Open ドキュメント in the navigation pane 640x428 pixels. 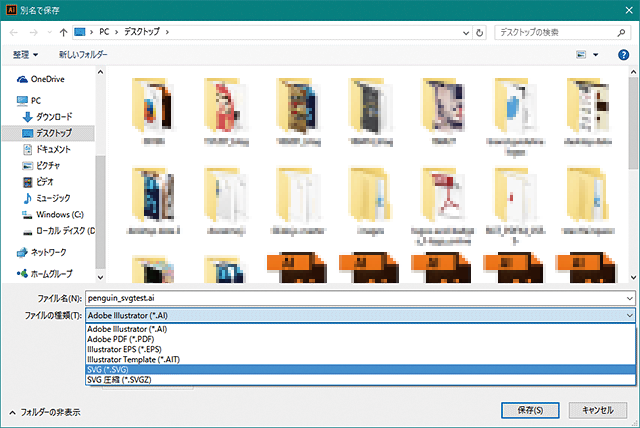tap(47, 149)
